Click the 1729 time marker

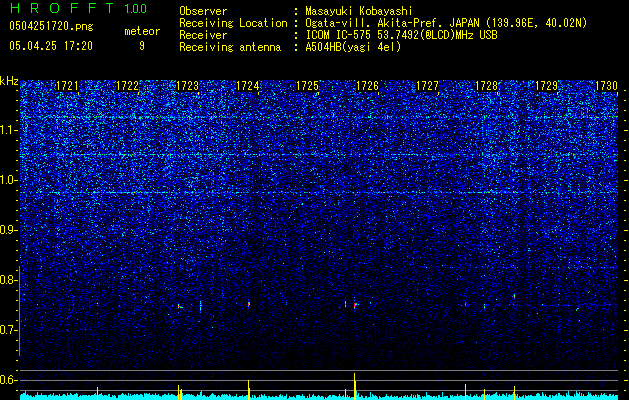click(x=547, y=86)
